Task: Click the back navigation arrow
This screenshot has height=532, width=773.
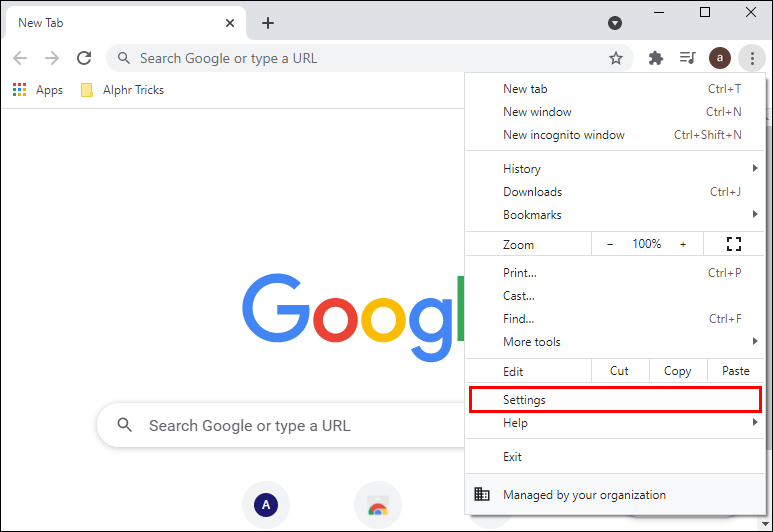Action: tap(20, 58)
